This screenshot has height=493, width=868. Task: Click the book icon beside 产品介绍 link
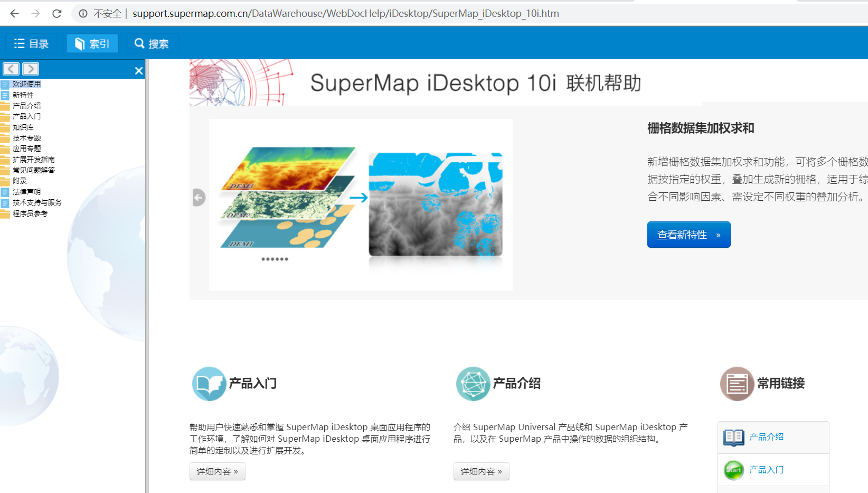pos(733,438)
